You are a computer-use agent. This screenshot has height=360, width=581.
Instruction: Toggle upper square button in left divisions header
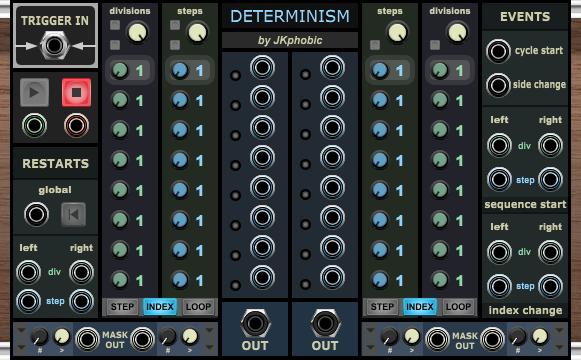tap(115, 25)
